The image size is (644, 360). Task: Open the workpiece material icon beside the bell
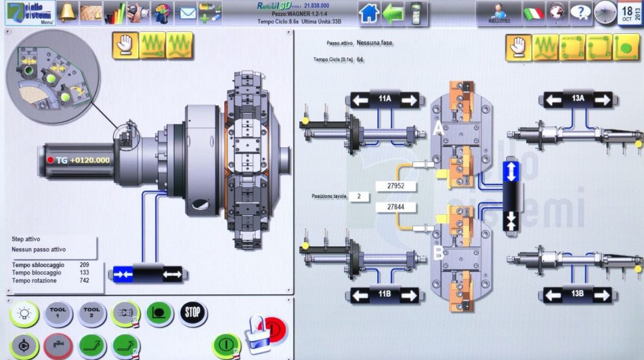(x=90, y=13)
